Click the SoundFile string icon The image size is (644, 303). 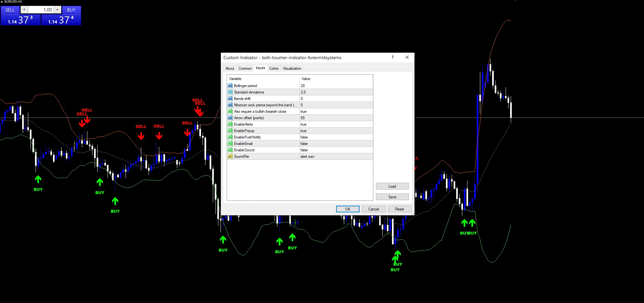pos(230,156)
